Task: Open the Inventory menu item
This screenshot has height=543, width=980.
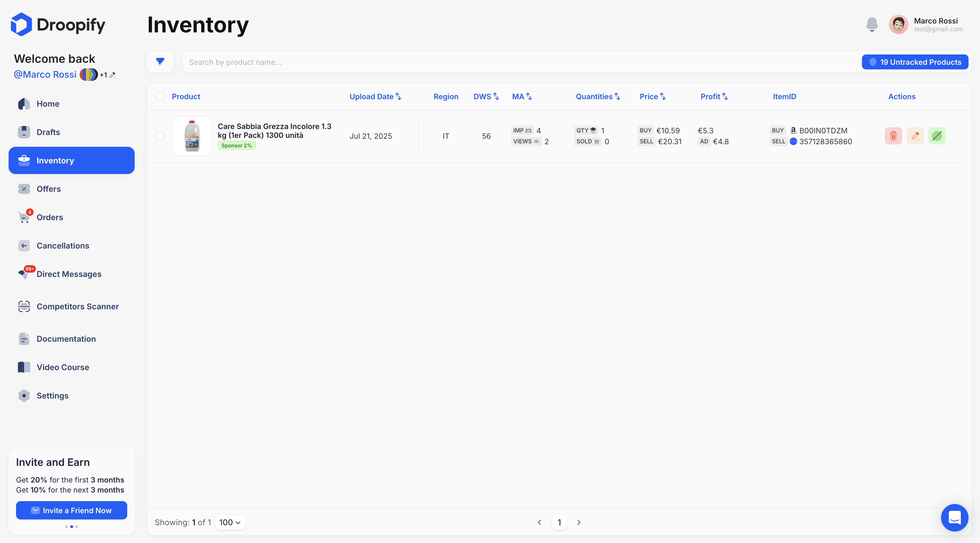Action: (x=72, y=160)
